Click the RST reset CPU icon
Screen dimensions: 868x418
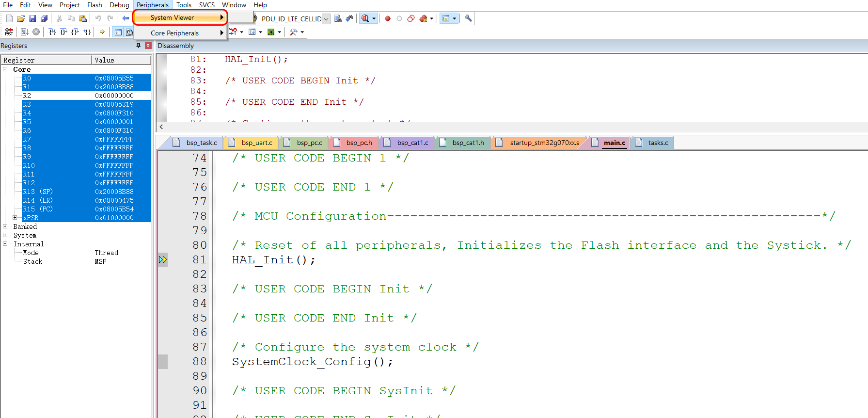9,32
